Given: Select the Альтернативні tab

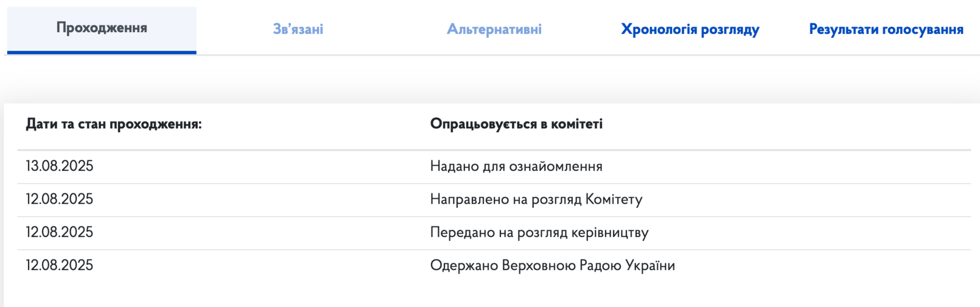Looking at the screenshot, I should tap(494, 29).
